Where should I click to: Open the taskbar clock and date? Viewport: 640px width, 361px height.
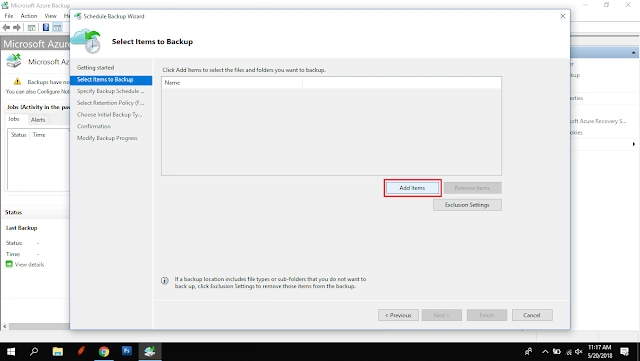(x=600, y=352)
